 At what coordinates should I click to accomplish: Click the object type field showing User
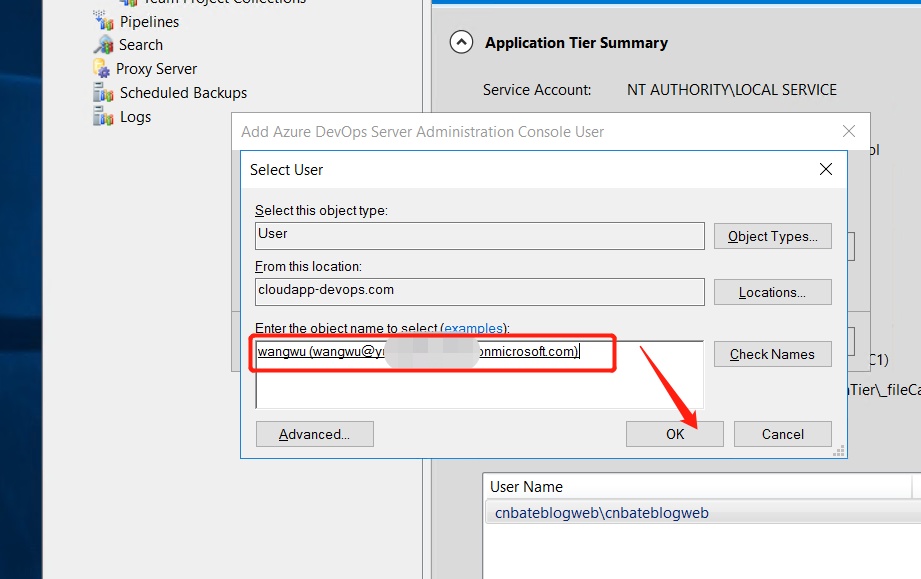point(479,235)
